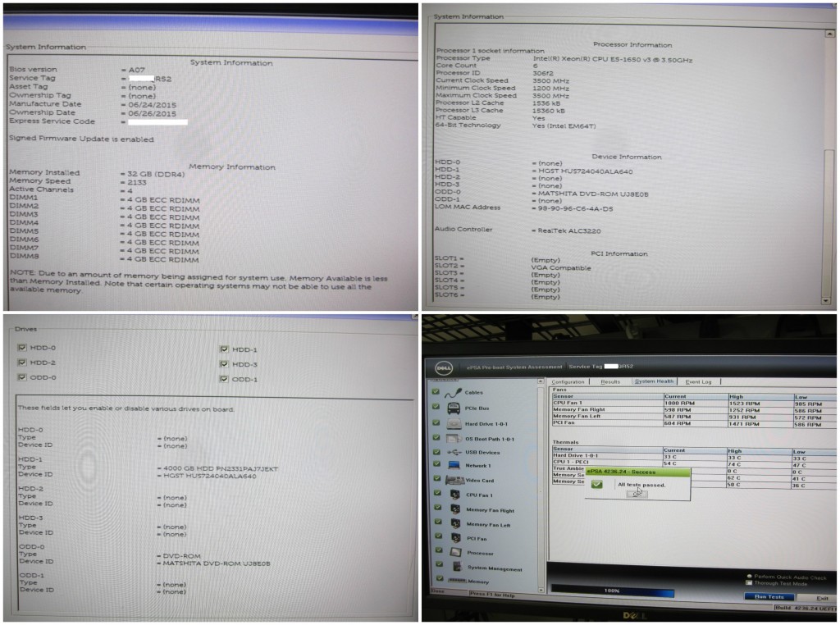840x625 pixels.
Task: Select the OS Boot Path 1-0-1 icon
Action: [454, 439]
